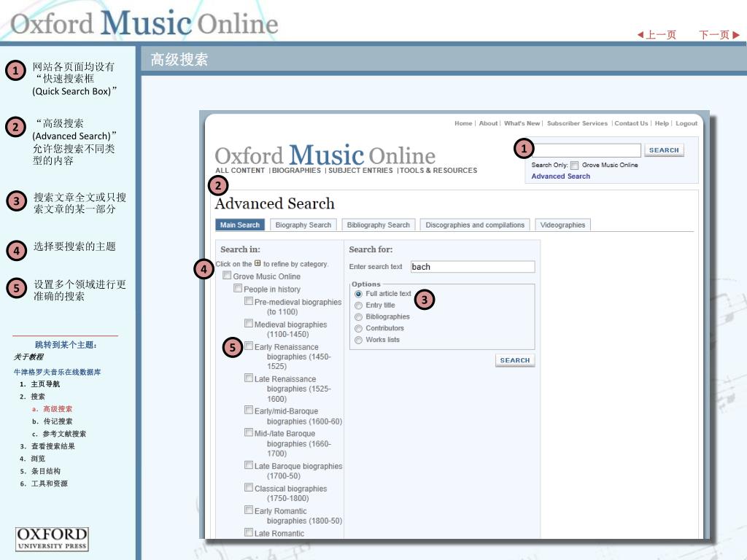Jump to 参考文献搜索 subsection
The image size is (747, 560).
point(64,434)
